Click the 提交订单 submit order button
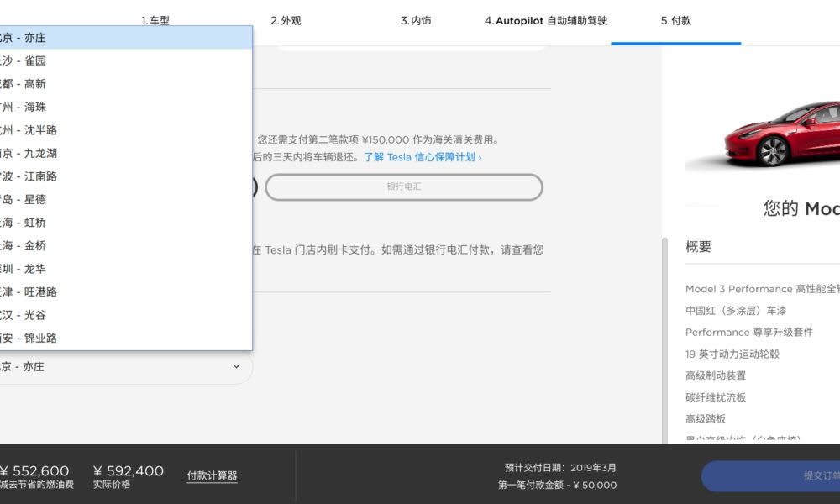 point(770,476)
